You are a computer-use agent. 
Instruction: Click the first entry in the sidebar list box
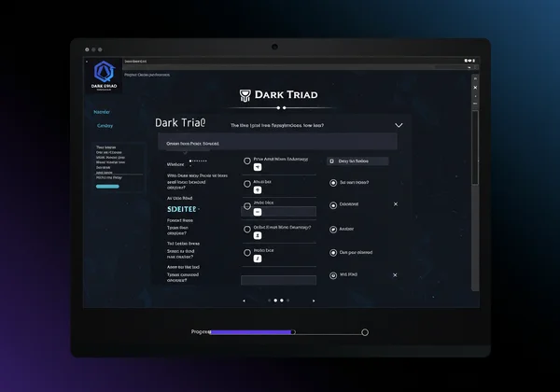pos(106,147)
